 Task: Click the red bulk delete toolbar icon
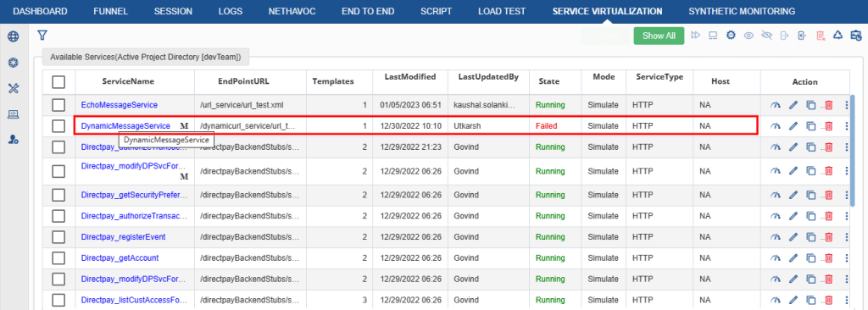(821, 36)
